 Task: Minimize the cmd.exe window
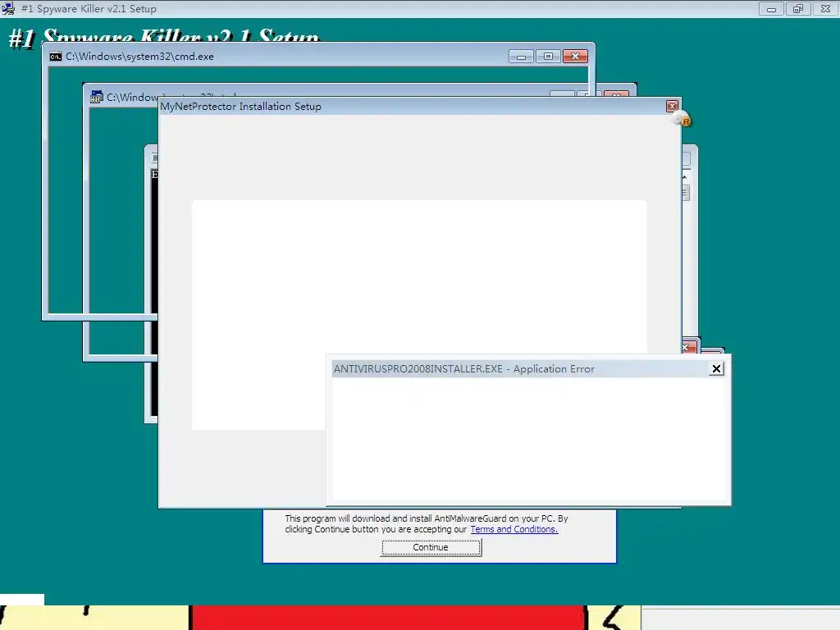pyautogui.click(x=521, y=57)
